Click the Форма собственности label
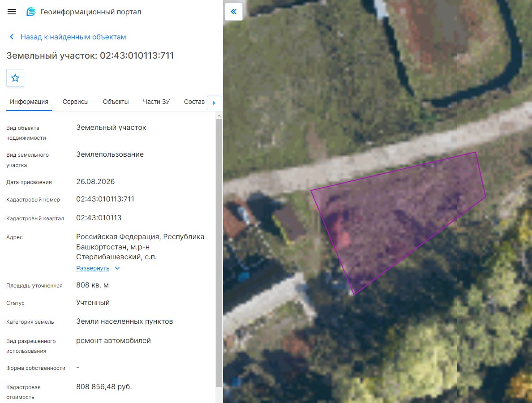Screen dimensions: 532x403 pyautogui.click(x=36, y=368)
